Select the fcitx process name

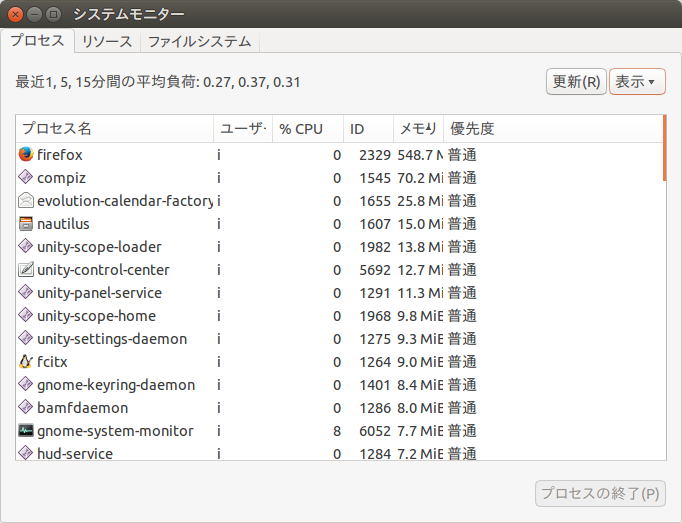[x=52, y=362]
